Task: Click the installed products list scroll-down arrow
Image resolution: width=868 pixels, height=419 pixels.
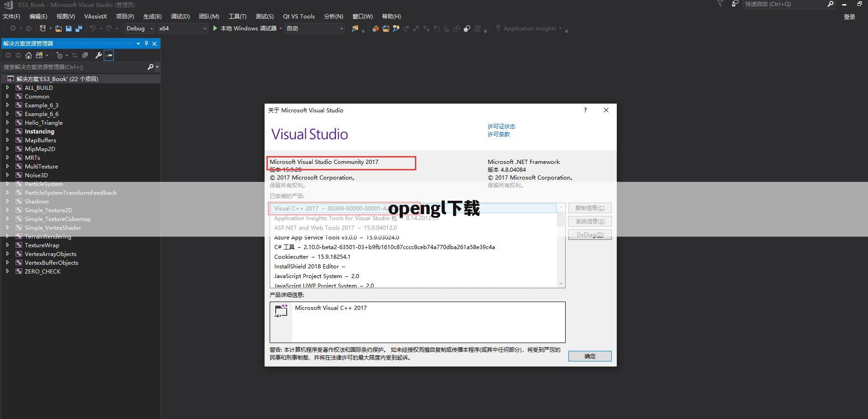Action: (561, 283)
